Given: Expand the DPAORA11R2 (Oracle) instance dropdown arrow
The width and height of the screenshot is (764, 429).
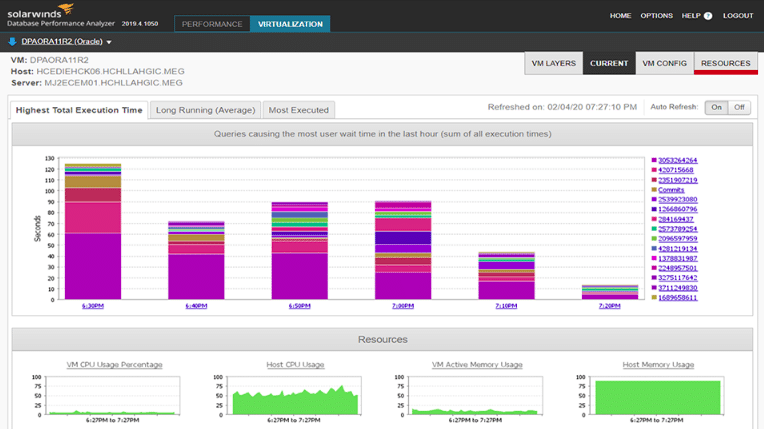Looking at the screenshot, I should [x=109, y=42].
